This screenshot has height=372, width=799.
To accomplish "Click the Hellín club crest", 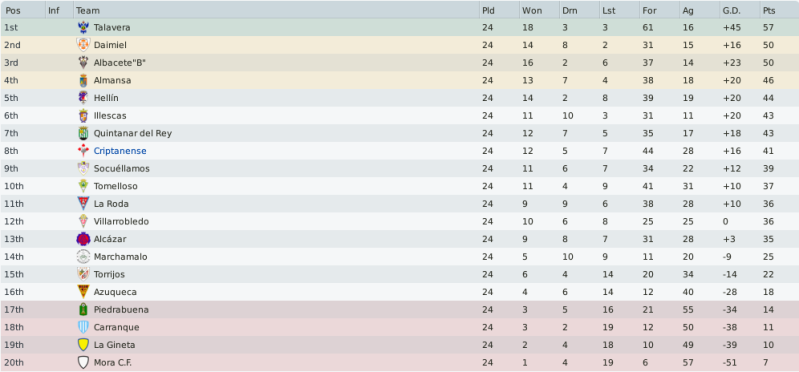I will click(83, 98).
